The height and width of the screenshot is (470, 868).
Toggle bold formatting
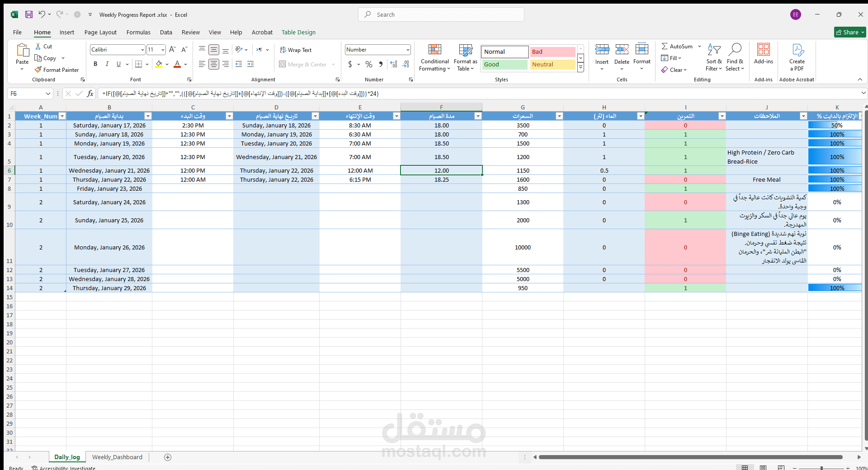[x=95, y=64]
